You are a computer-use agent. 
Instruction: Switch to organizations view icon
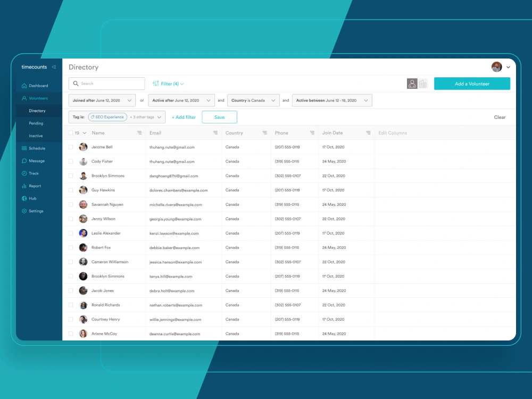point(423,84)
